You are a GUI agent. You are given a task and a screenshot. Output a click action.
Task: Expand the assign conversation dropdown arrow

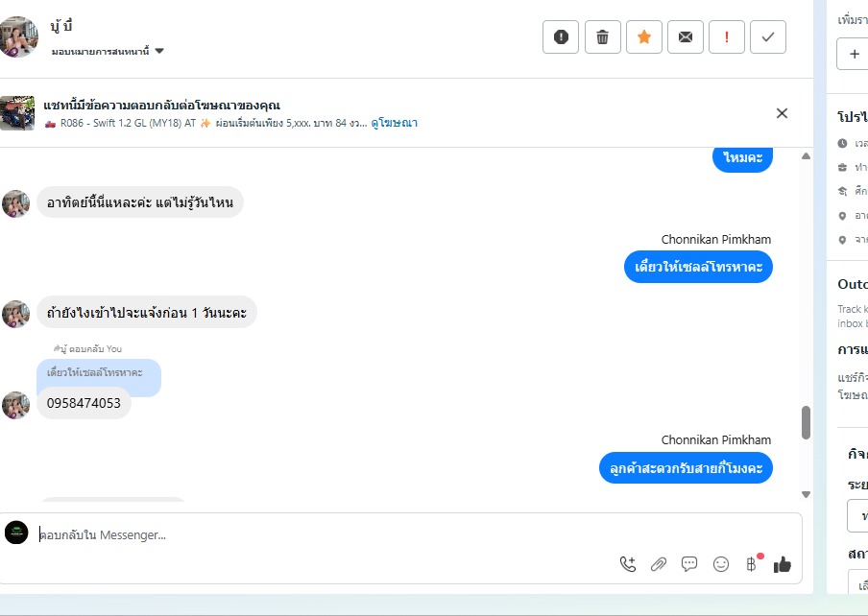point(159,51)
